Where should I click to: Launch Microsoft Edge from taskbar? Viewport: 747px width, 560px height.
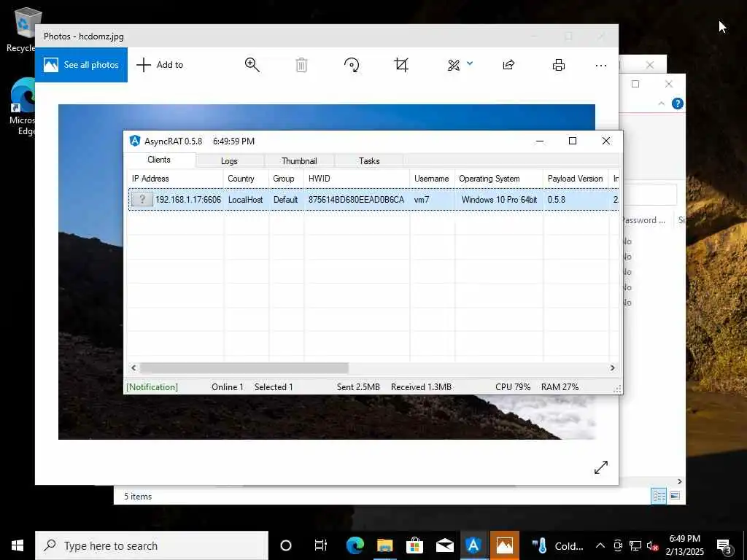pos(355,545)
